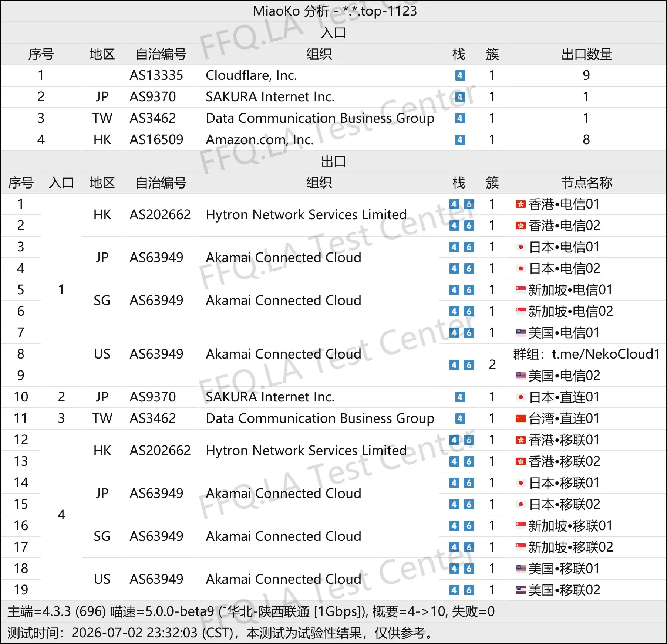Screen dimensions: 667x644
Task: Click Japan flag beside 日本•直连01
Action: [x=521, y=397]
